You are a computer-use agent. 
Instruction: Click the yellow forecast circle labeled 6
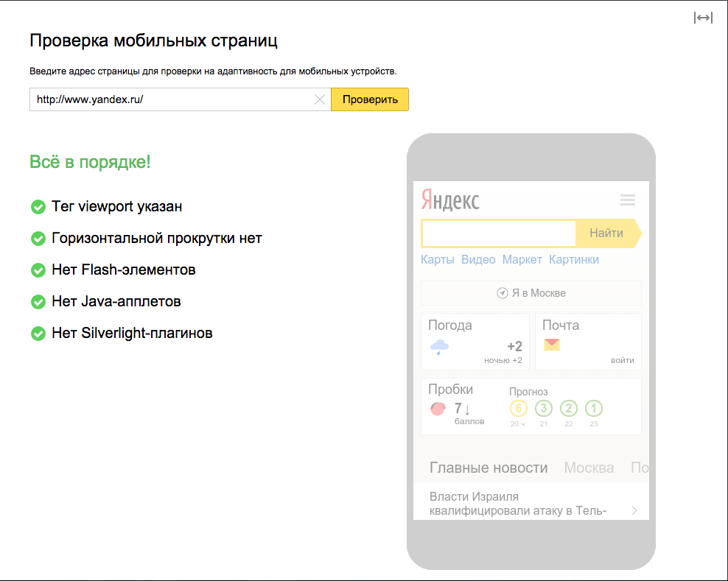click(x=519, y=407)
